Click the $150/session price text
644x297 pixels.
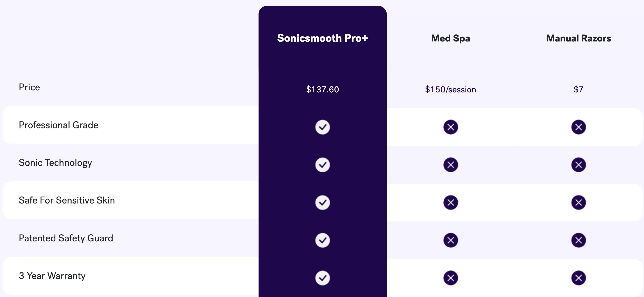451,89
